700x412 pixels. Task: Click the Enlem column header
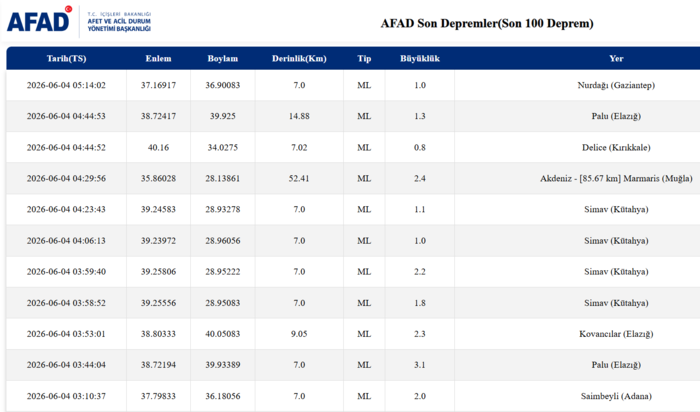(158, 58)
